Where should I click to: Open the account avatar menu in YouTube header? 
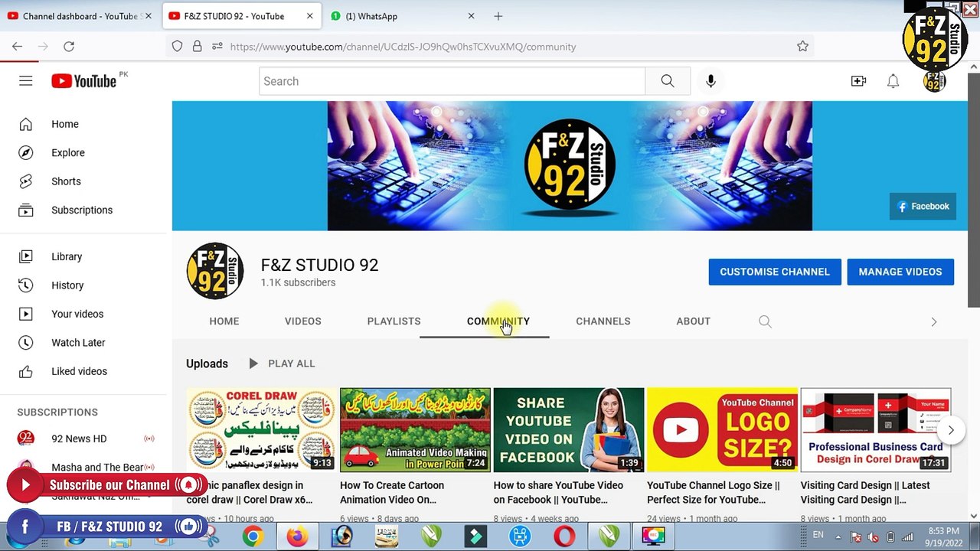[x=934, y=81]
